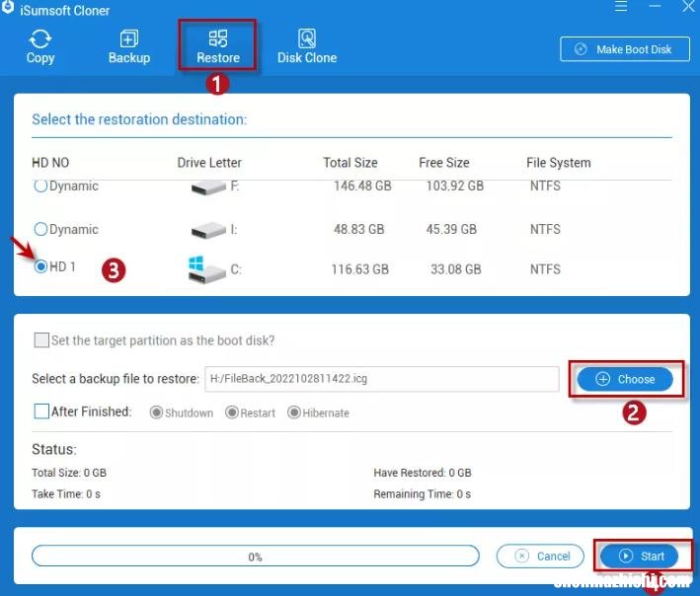Select the Shutdown option

coord(156,412)
